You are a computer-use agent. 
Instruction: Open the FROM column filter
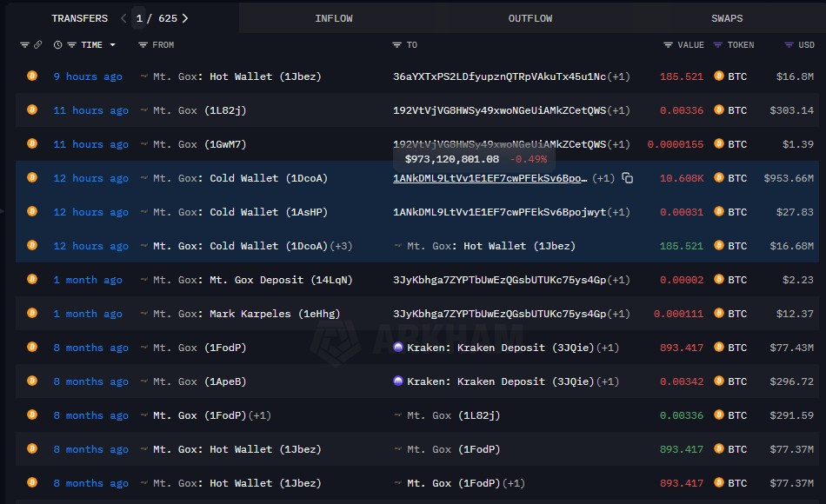144,45
